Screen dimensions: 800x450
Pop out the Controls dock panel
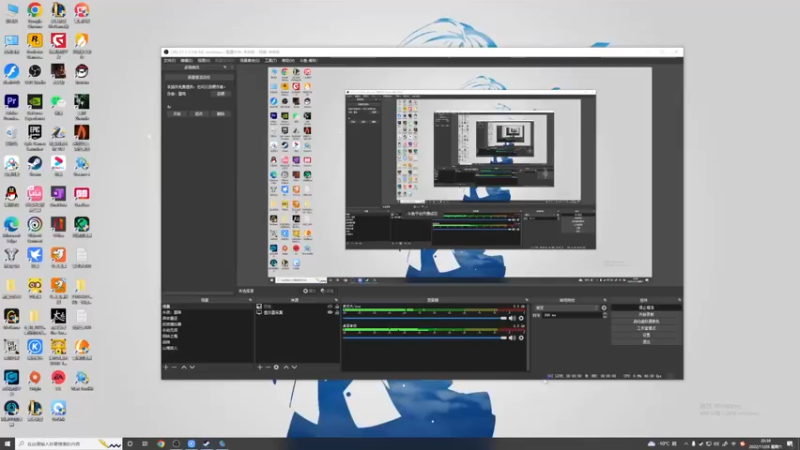(679, 300)
